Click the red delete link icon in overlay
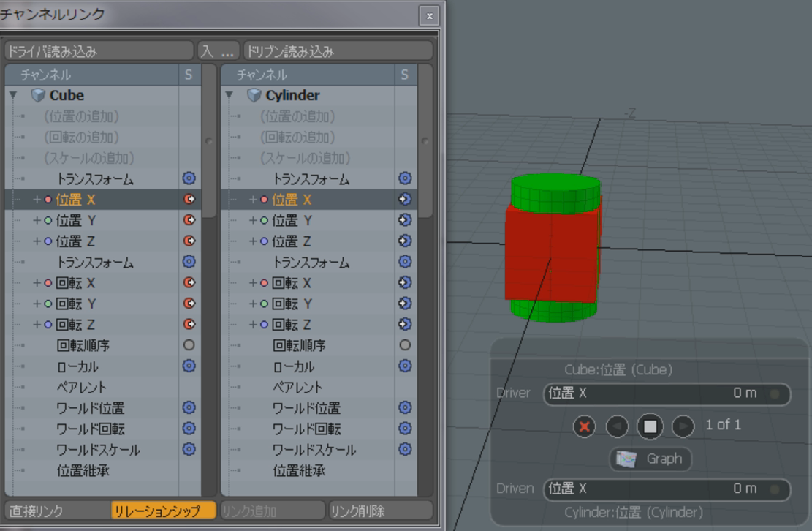The width and height of the screenshot is (812, 531). coord(583,426)
